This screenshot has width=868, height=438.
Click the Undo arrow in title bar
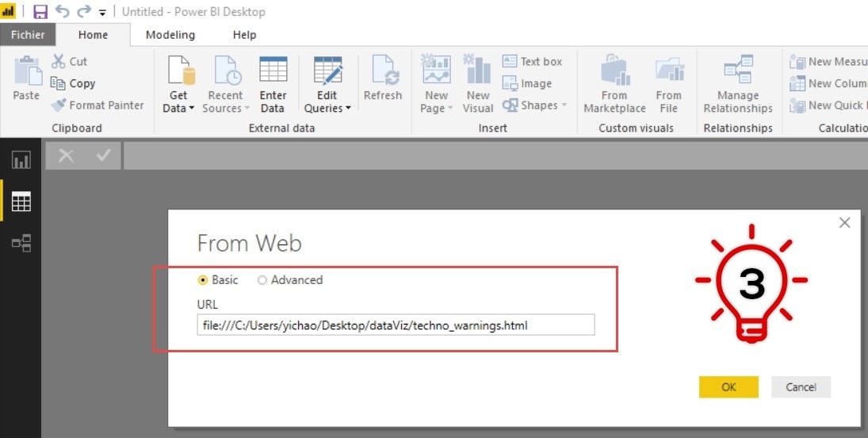(x=63, y=12)
